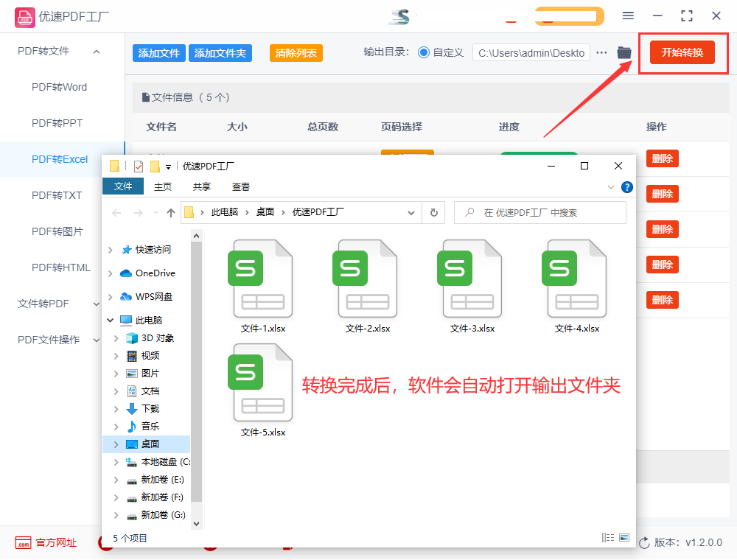Open the address bar history dropdown

click(x=411, y=213)
